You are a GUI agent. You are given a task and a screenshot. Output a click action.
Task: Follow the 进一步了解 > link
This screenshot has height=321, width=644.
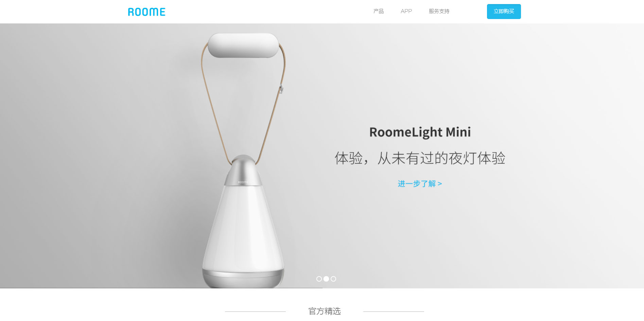(420, 184)
